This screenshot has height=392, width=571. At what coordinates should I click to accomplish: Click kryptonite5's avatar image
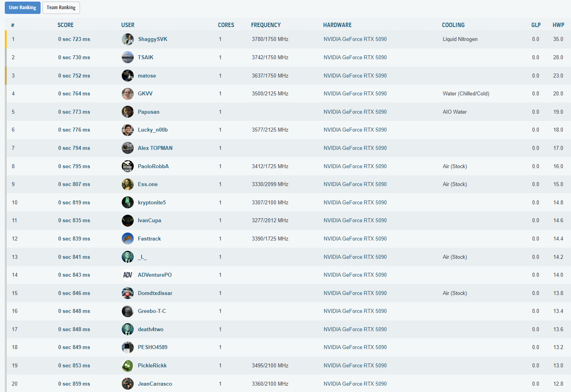tap(127, 202)
